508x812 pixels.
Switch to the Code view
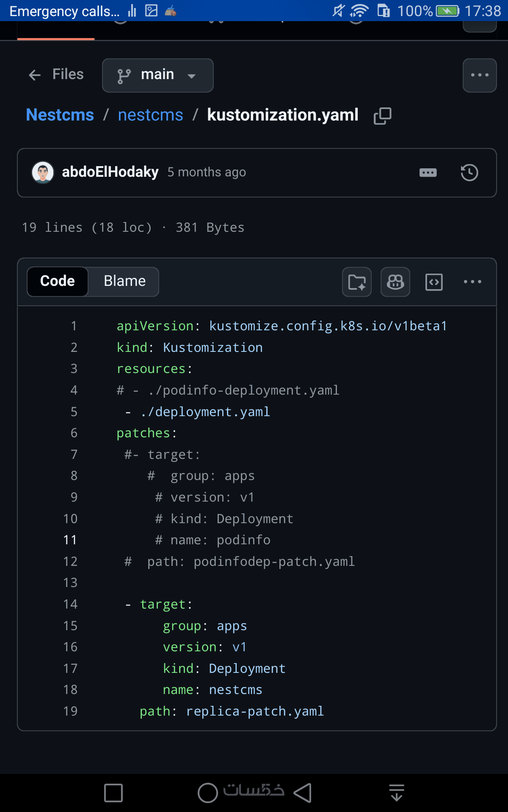click(x=58, y=281)
